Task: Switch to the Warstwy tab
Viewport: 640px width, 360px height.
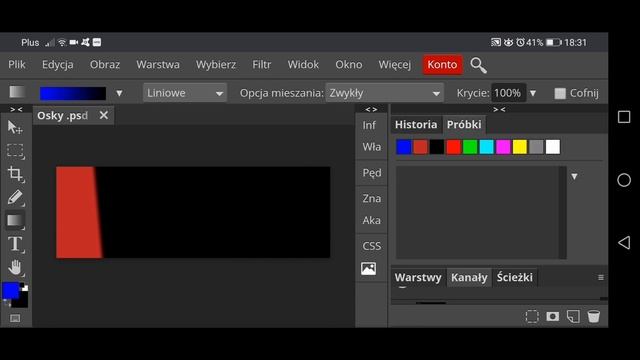Action: (418, 278)
